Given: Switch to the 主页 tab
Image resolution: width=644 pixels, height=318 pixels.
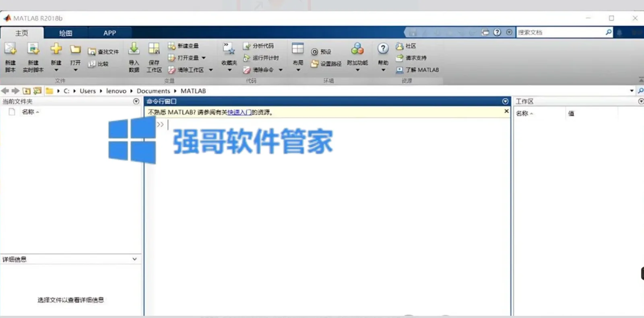Looking at the screenshot, I should 22,33.
